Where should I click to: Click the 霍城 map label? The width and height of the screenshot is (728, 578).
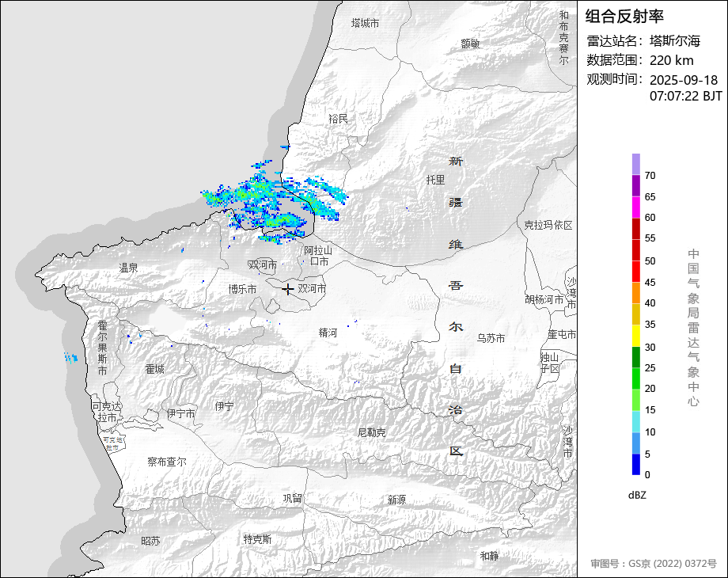pyautogui.click(x=154, y=370)
